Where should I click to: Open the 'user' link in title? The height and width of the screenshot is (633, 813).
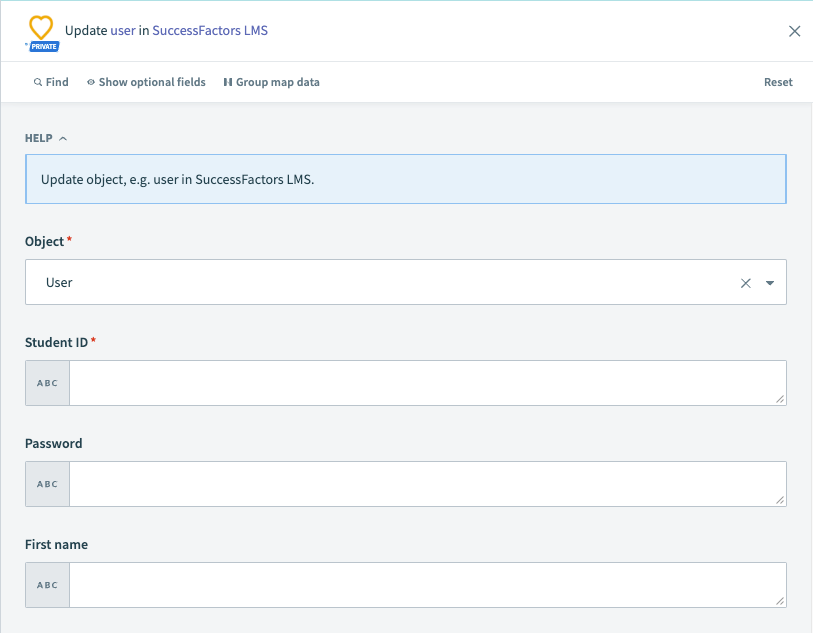coord(122,30)
